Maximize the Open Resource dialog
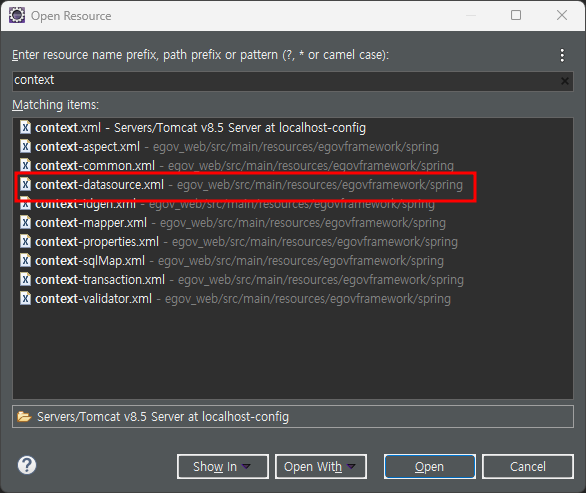The image size is (586, 493). click(x=516, y=15)
